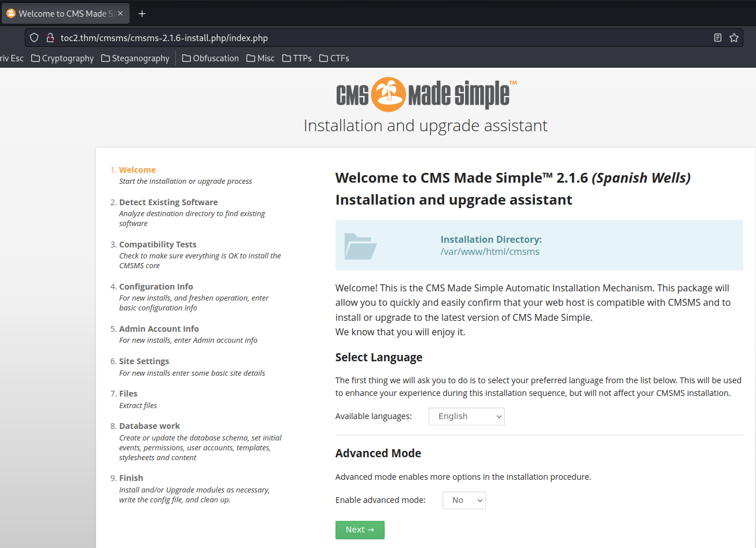The height and width of the screenshot is (548, 756).
Task: Open the CTFs bookmarks folder
Action: point(334,58)
